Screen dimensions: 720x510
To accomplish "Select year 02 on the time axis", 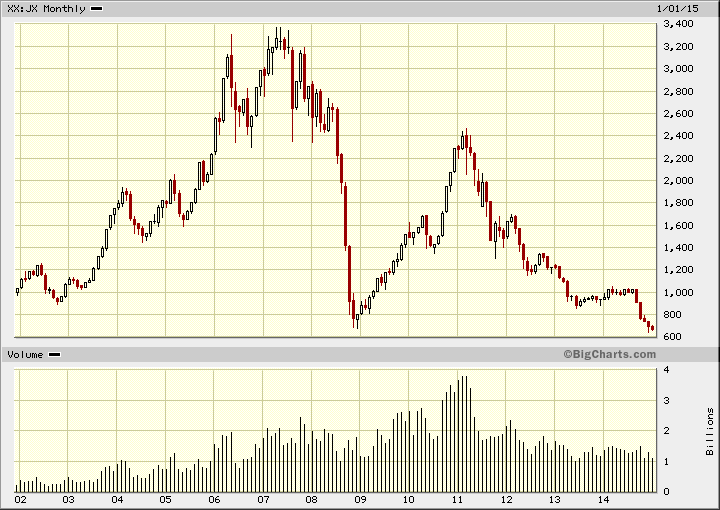I will point(20,499).
